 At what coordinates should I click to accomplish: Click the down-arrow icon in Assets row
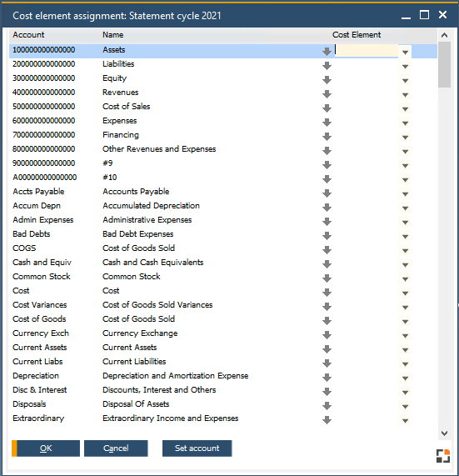[327, 52]
